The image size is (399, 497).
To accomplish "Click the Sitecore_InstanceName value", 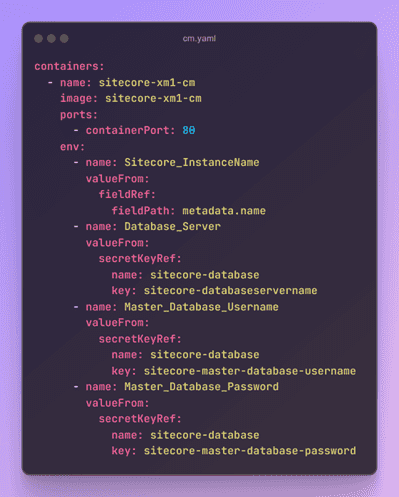I will coord(192,162).
